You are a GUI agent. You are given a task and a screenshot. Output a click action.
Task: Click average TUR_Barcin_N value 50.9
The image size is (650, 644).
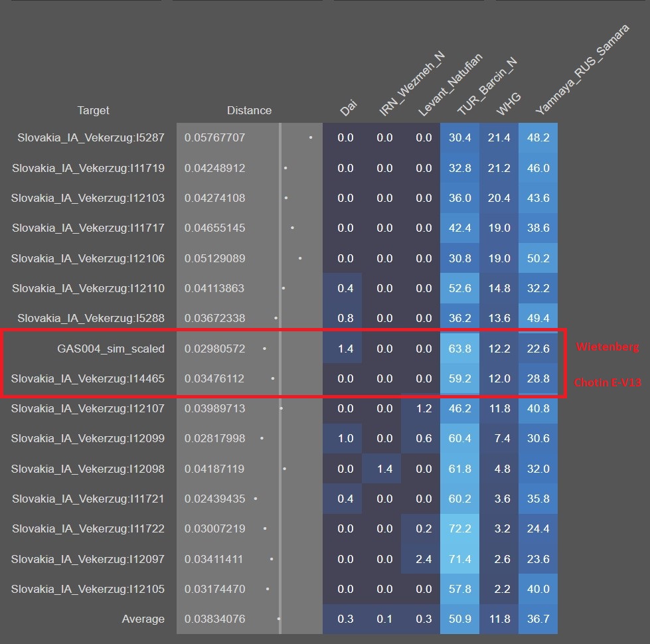(x=459, y=619)
